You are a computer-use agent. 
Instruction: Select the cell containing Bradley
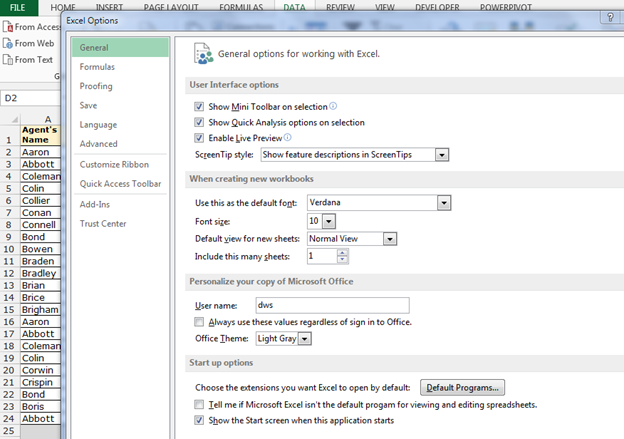[x=41, y=273]
